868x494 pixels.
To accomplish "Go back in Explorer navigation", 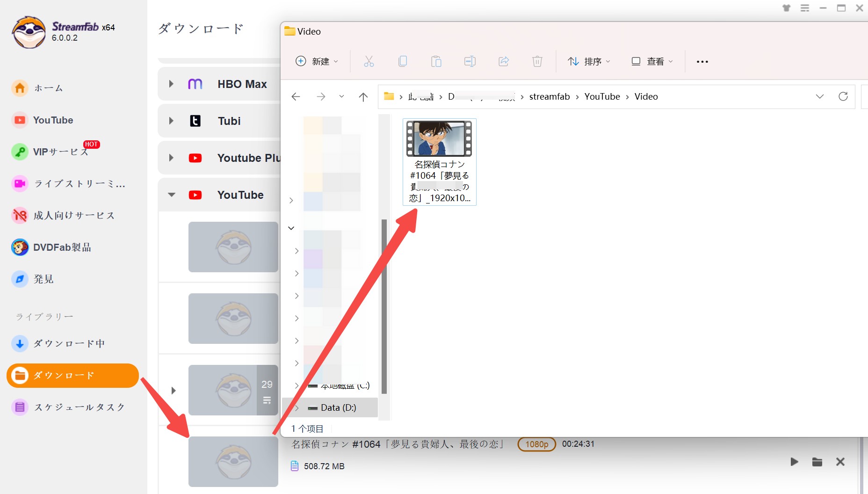I will [x=296, y=96].
